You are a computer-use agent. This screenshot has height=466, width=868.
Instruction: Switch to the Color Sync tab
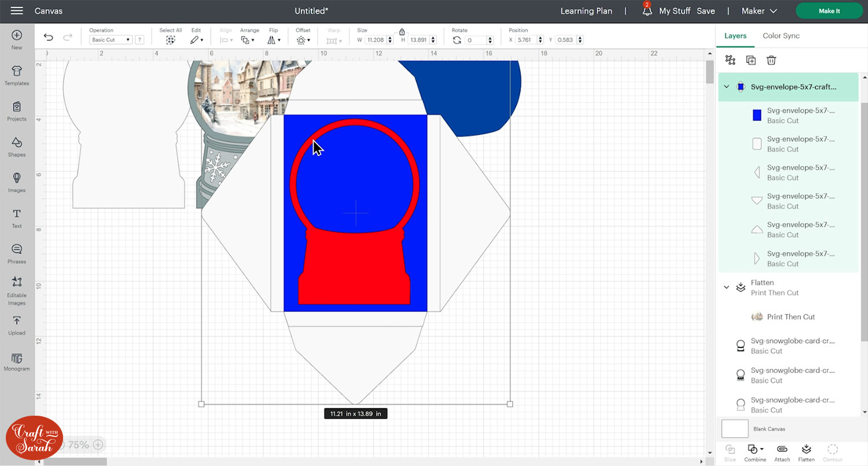[x=781, y=36]
